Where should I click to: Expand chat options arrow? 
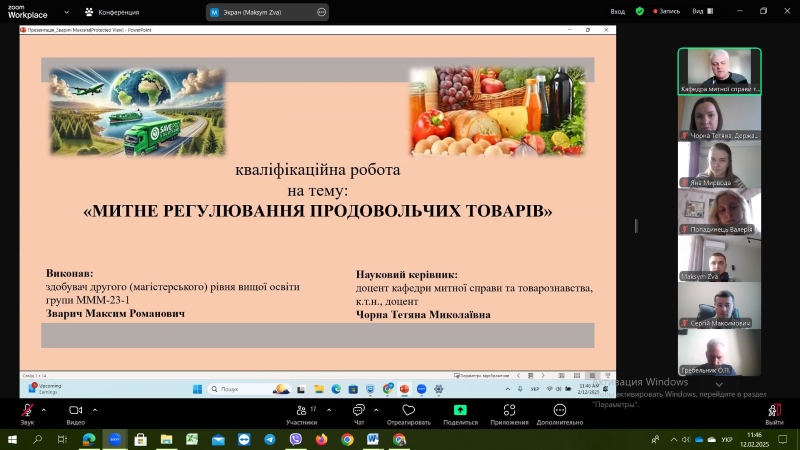(x=376, y=410)
